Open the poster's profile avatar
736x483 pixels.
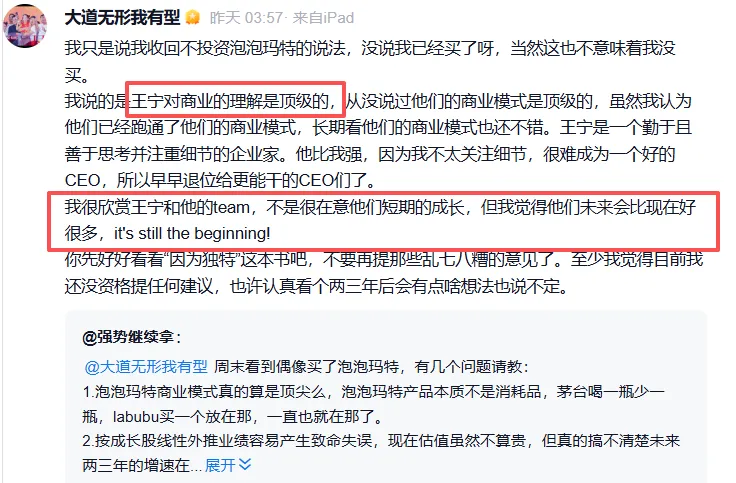[x=24, y=25]
